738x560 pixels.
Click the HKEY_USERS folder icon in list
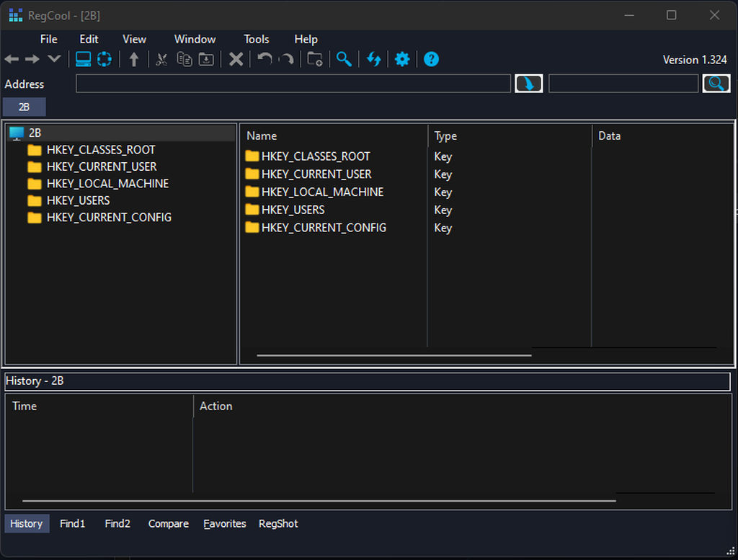coord(252,210)
